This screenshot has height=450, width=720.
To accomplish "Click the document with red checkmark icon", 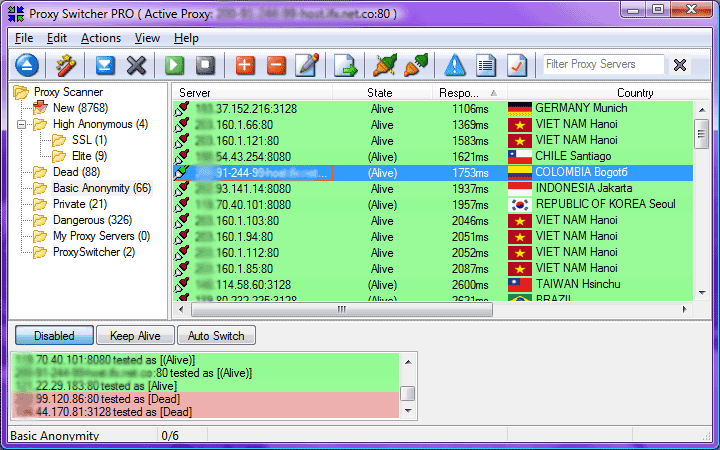I will click(517, 65).
